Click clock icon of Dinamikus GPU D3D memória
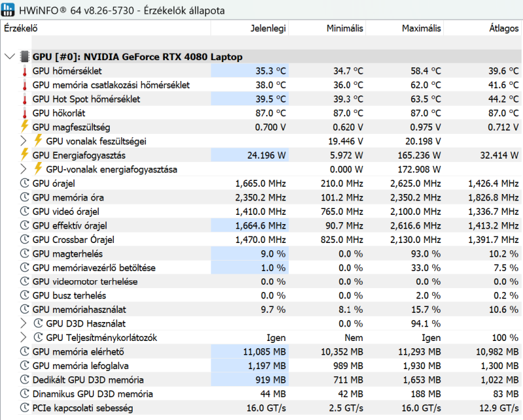The width and height of the screenshot is (523, 420). point(25,393)
